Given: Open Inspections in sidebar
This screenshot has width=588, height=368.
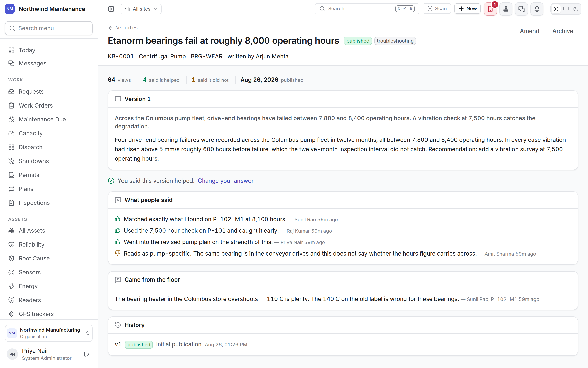Looking at the screenshot, I should click(49, 203).
